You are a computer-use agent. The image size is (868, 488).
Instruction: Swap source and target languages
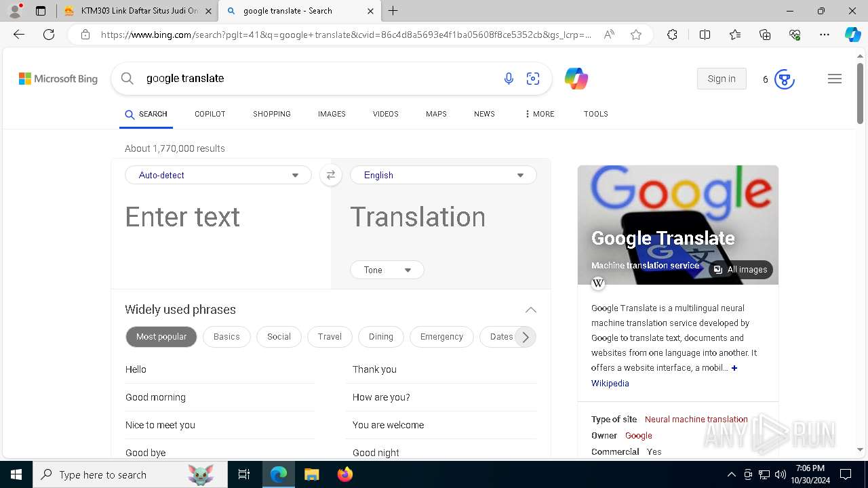pos(331,175)
